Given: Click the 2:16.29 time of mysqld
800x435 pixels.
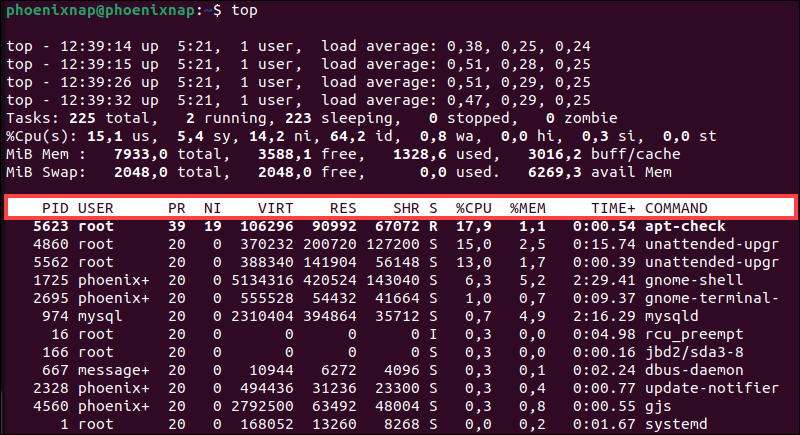Looking at the screenshot, I should pos(604,316).
